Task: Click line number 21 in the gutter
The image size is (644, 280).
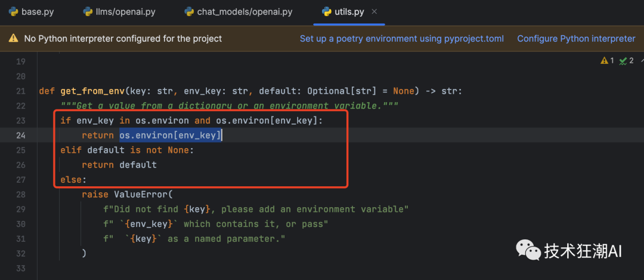Action: (21, 91)
